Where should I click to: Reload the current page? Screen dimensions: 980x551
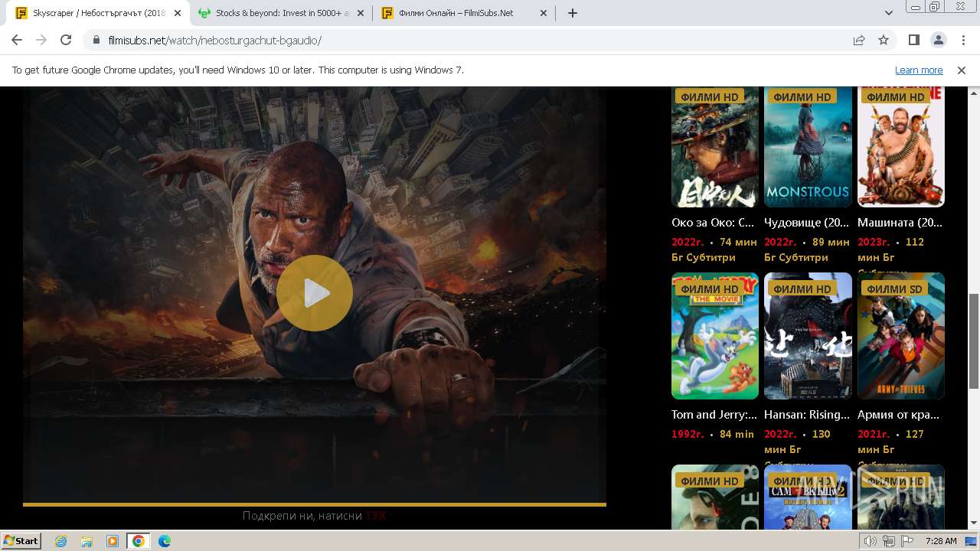(x=66, y=40)
